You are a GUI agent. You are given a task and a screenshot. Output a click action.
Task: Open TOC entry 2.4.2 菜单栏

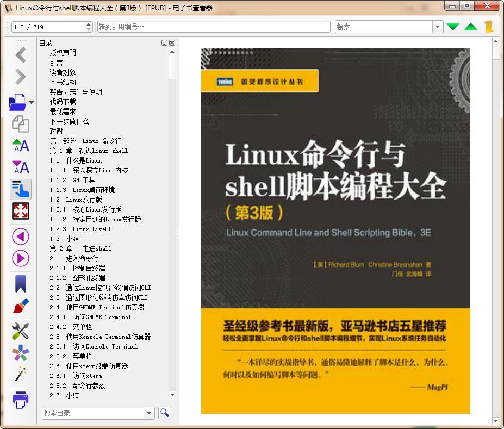click(71, 327)
